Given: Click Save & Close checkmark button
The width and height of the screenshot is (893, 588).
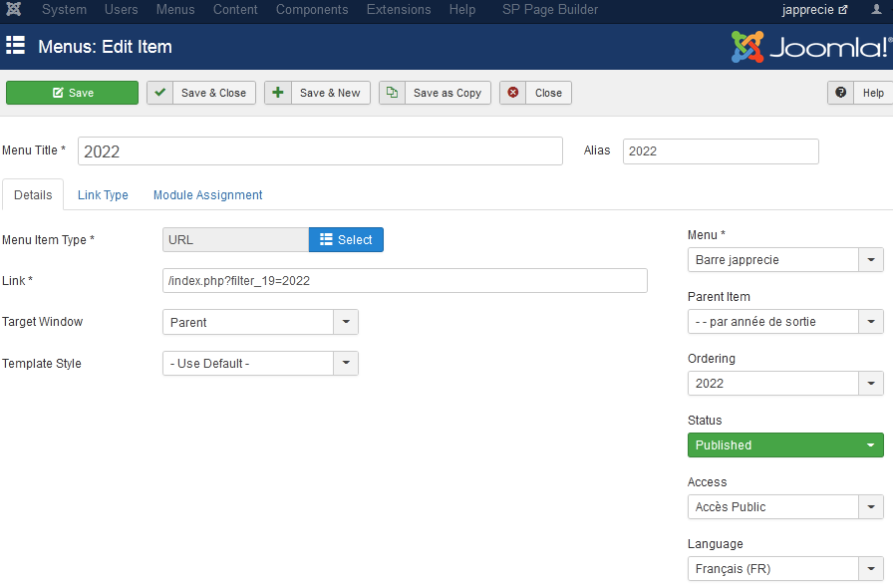Looking at the screenshot, I should (x=201, y=93).
